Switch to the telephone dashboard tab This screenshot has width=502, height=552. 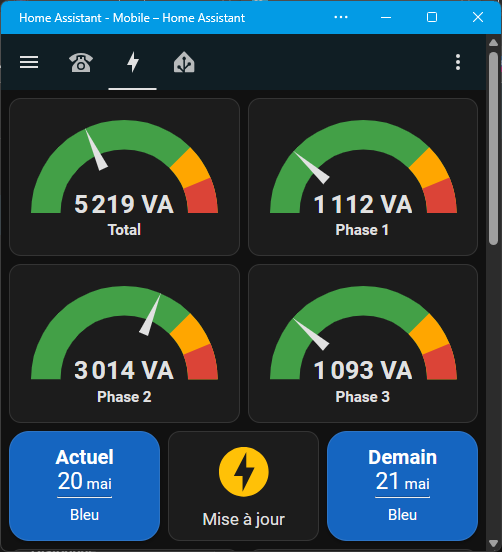[81, 62]
